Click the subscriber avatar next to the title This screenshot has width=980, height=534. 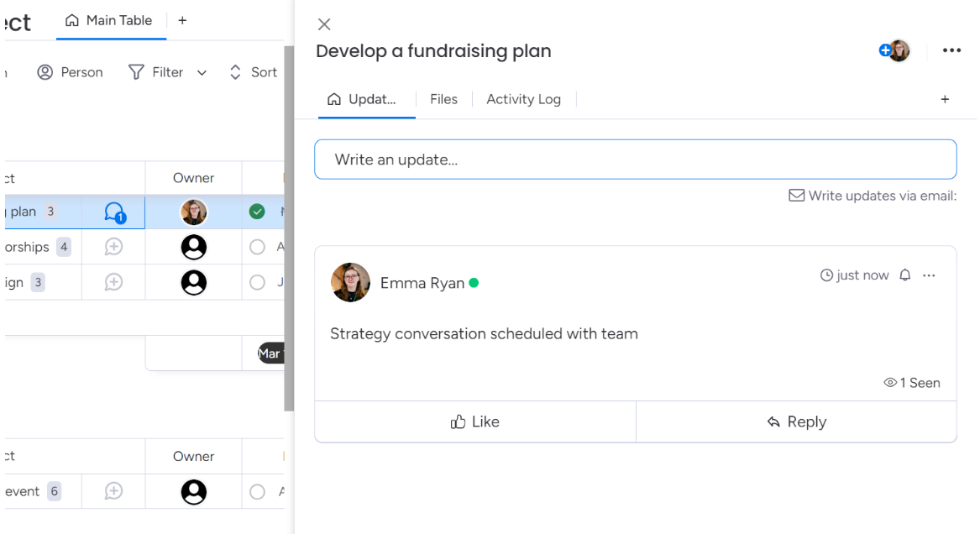[899, 51]
